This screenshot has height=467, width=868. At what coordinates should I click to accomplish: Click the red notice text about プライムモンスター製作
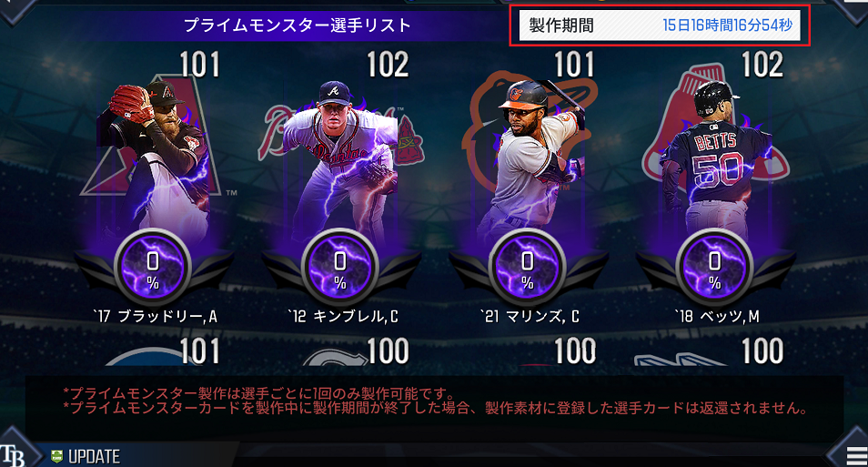coord(435,401)
